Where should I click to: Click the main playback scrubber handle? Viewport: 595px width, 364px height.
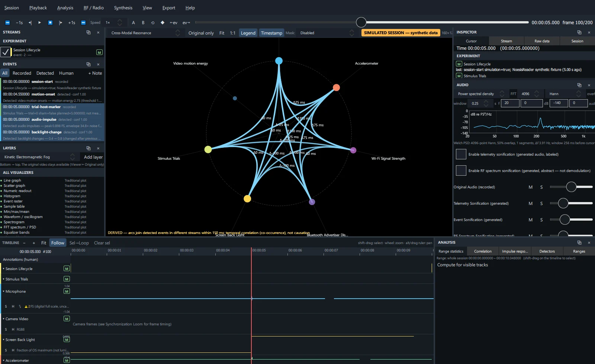coord(361,22)
